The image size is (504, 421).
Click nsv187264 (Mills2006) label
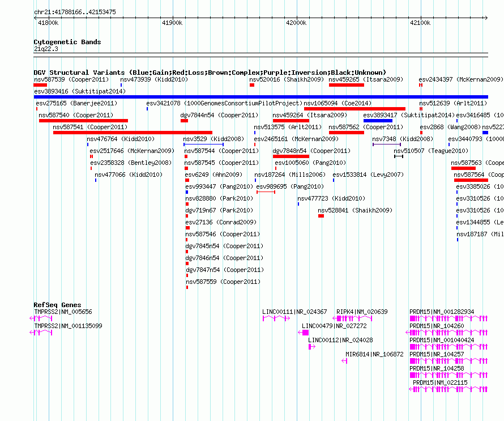tap(290, 175)
